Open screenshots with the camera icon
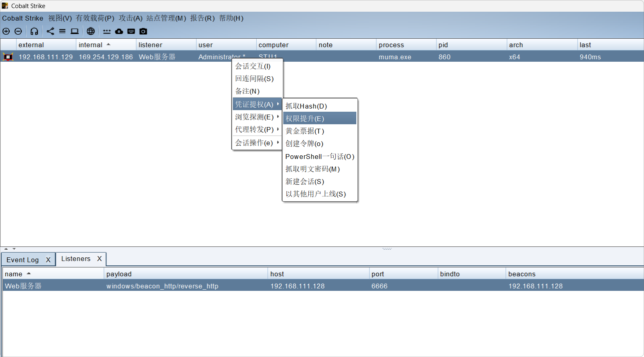The width and height of the screenshot is (644, 357). 143,31
